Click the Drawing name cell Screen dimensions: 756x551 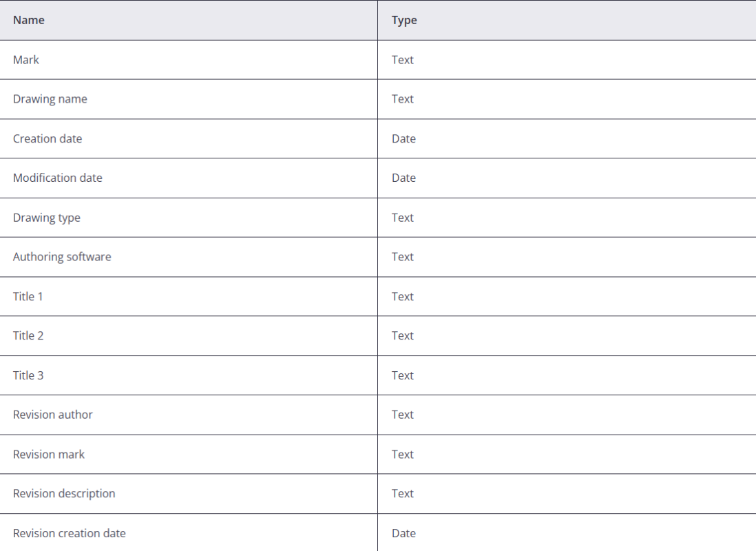tap(50, 99)
